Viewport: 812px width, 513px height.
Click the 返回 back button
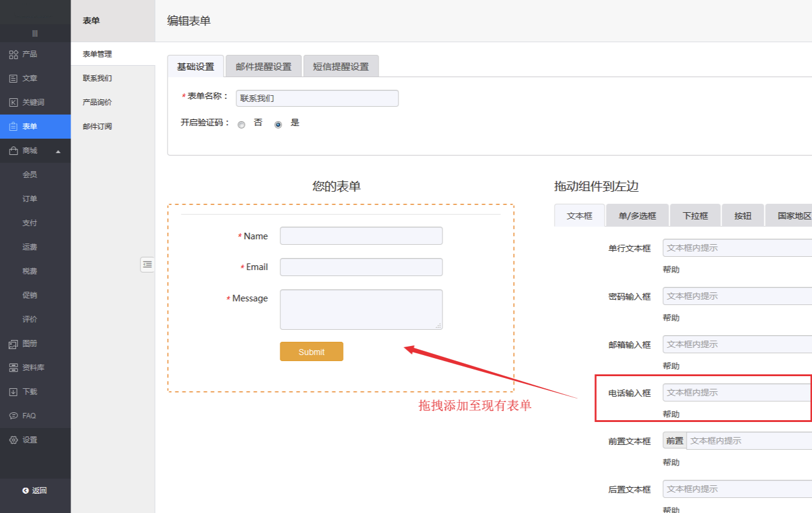[35, 490]
